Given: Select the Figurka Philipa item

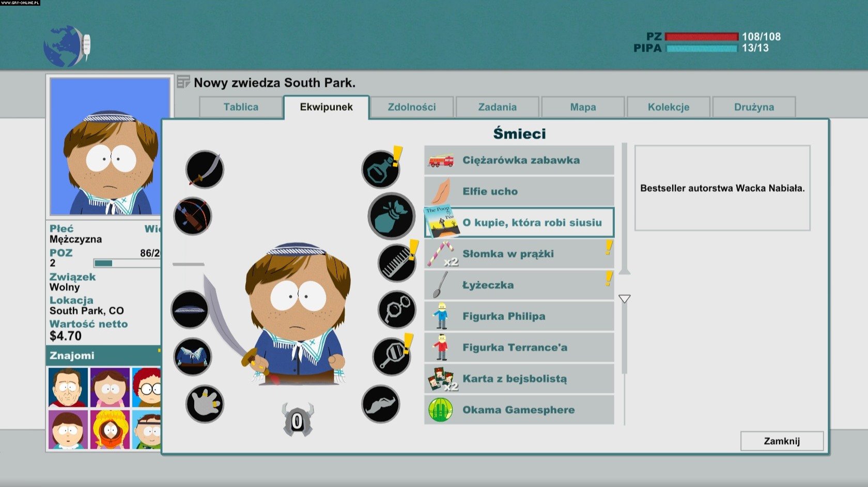Looking at the screenshot, I should coord(519,316).
